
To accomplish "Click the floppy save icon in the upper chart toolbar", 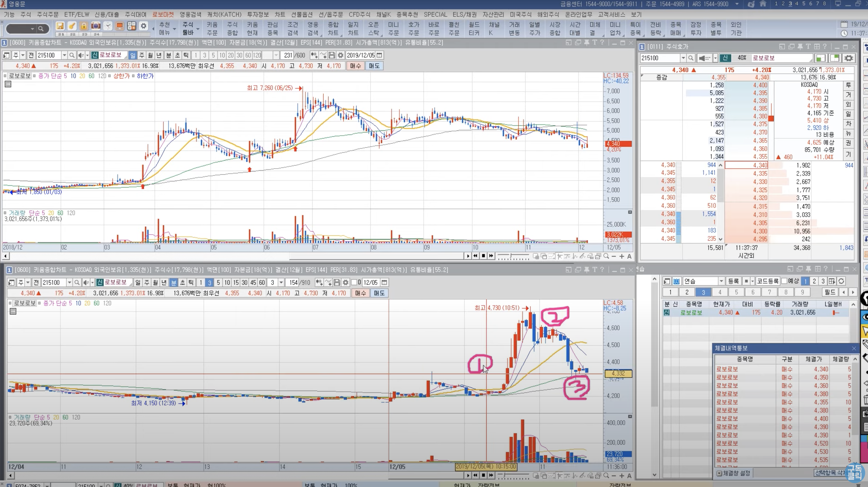I will pyautogui.click(x=332, y=55).
